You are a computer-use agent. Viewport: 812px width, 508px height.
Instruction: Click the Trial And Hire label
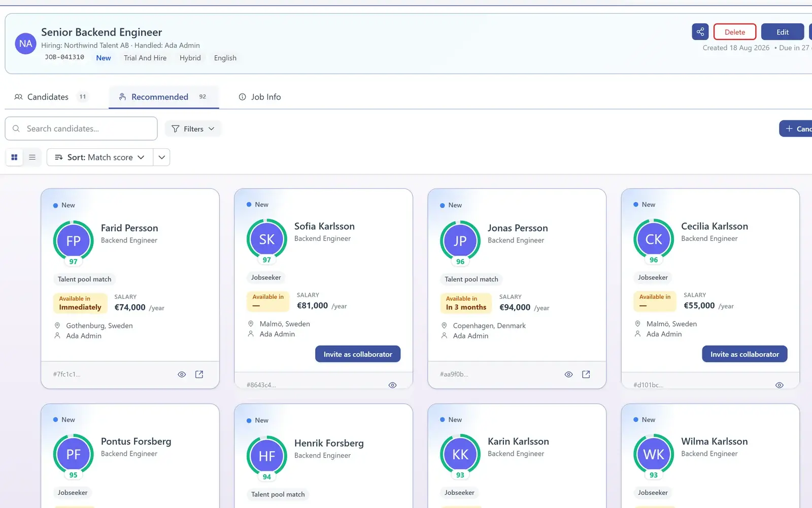coord(145,58)
